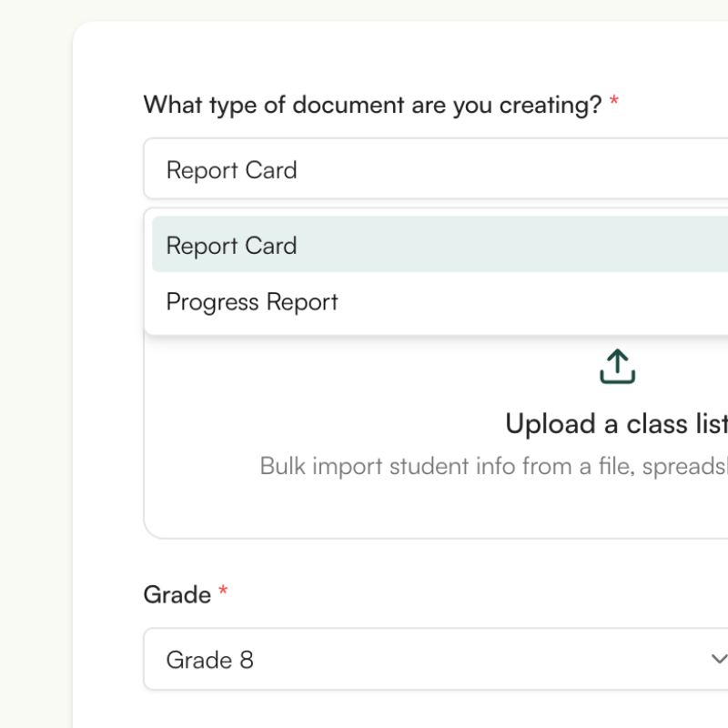Image resolution: width=728 pixels, height=728 pixels.
Task: Select the highlighted Report Card option
Action: point(231,245)
